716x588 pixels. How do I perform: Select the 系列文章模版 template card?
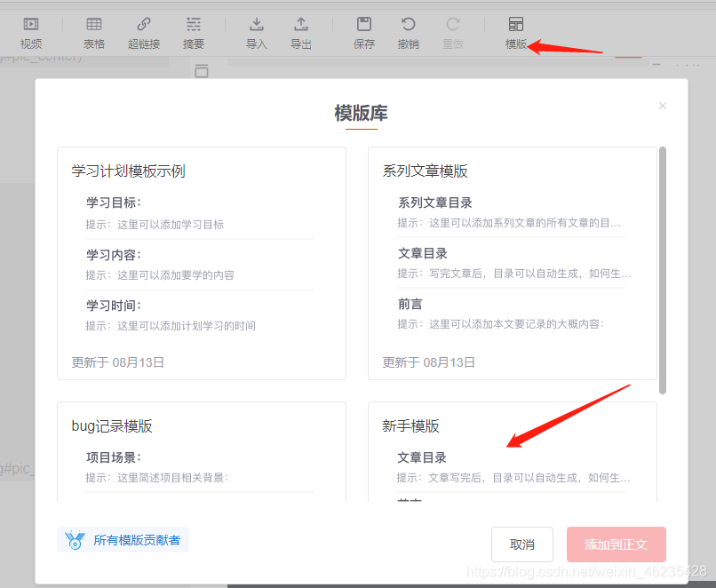pyautogui.click(x=513, y=263)
